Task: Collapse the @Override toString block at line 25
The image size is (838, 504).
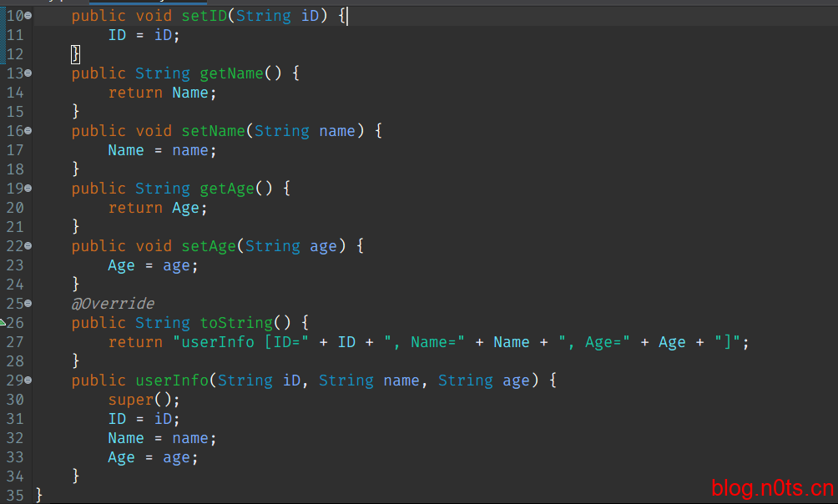Action: click(28, 304)
